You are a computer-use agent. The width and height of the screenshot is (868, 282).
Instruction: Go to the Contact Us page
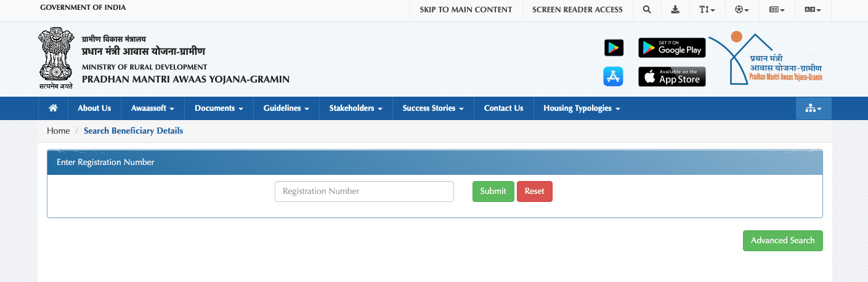503,108
